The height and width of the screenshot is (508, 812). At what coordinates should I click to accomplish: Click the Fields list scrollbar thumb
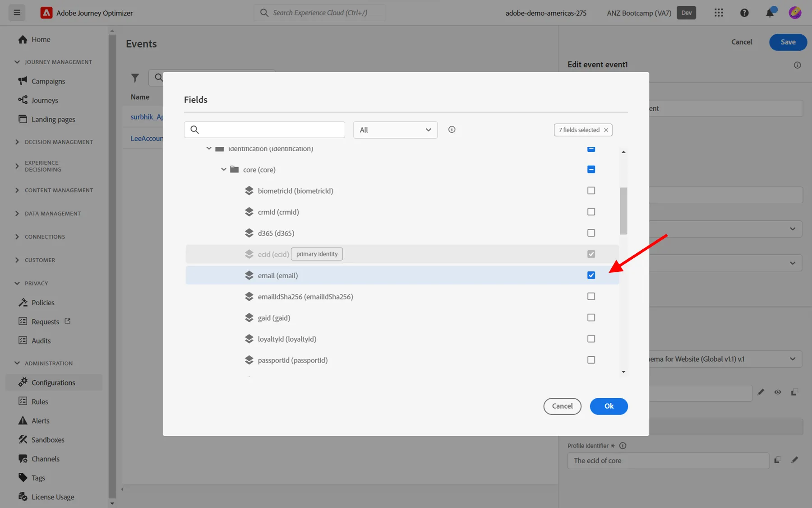tap(623, 211)
